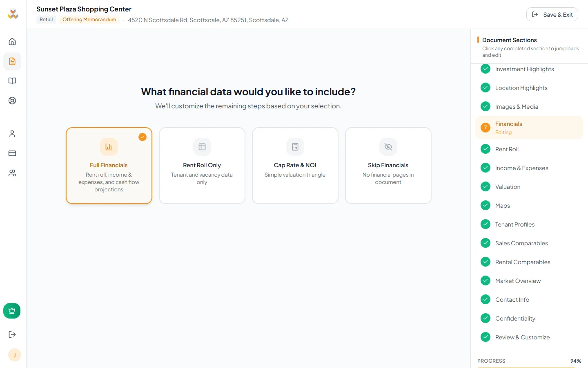Go to the Images & Media section
Viewport: 588px width, 368px height.
click(x=517, y=107)
